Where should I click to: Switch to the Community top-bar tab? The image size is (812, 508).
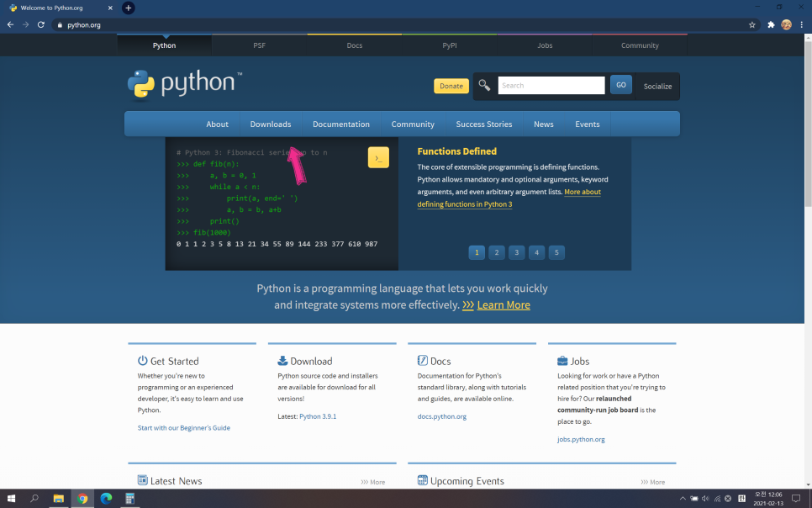640,45
